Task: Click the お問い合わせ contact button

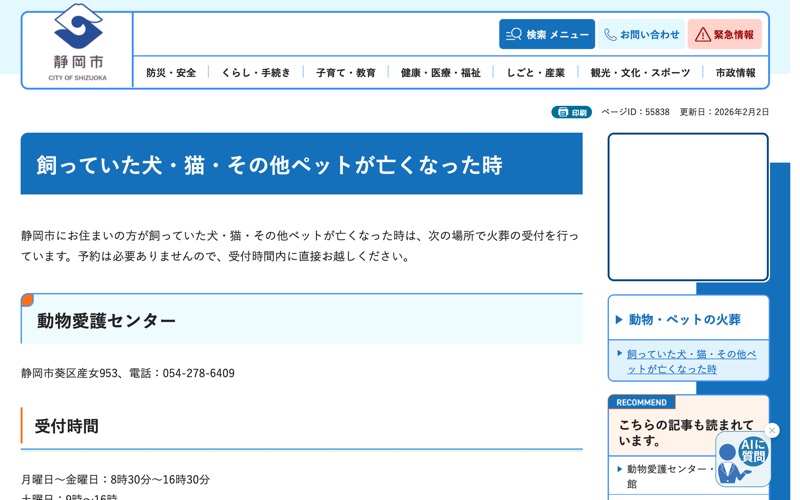Action: pyautogui.click(x=641, y=34)
